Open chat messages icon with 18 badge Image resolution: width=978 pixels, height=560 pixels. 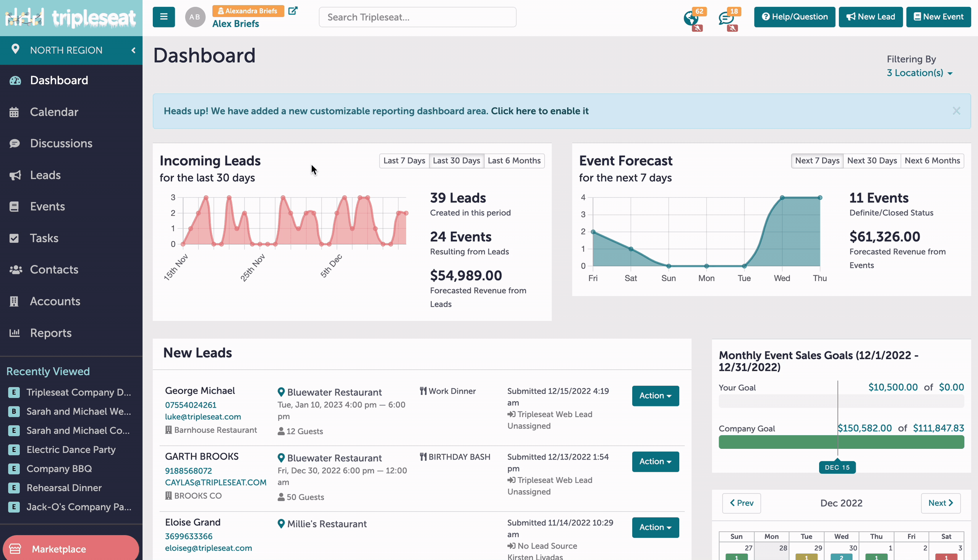point(726,18)
